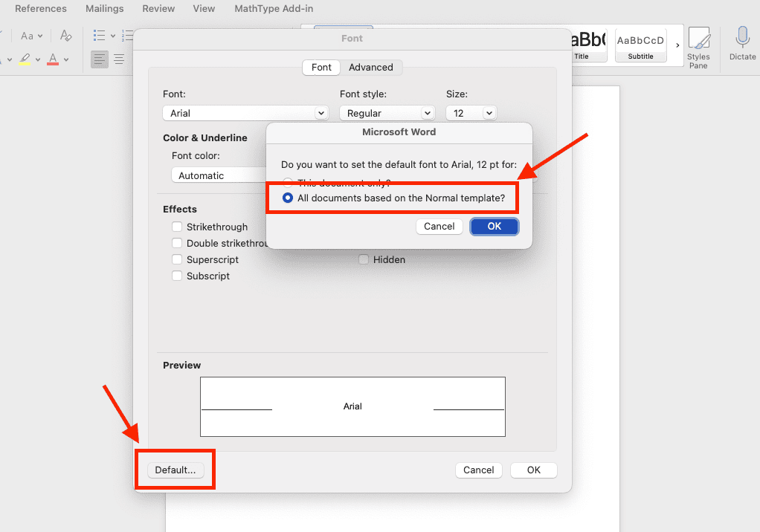Viewport: 760px width, 532px height.
Task: Switch to Font tab in Font dialog
Action: click(x=321, y=68)
